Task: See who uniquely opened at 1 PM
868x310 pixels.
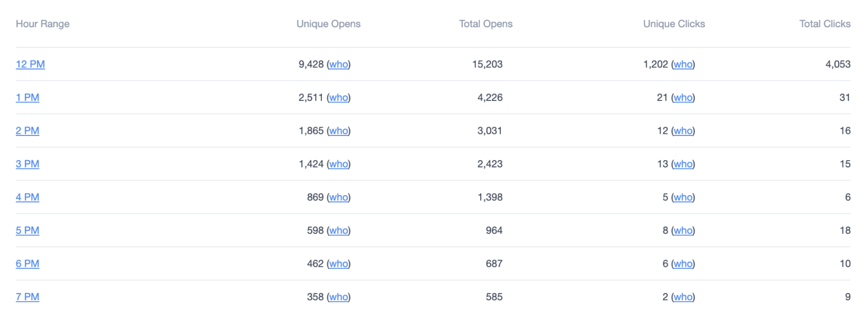Action: click(338, 98)
